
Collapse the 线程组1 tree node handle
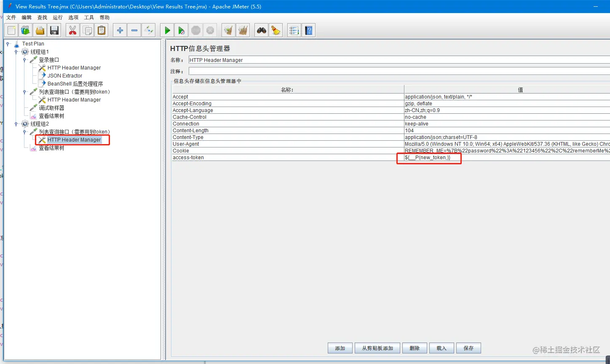click(16, 52)
